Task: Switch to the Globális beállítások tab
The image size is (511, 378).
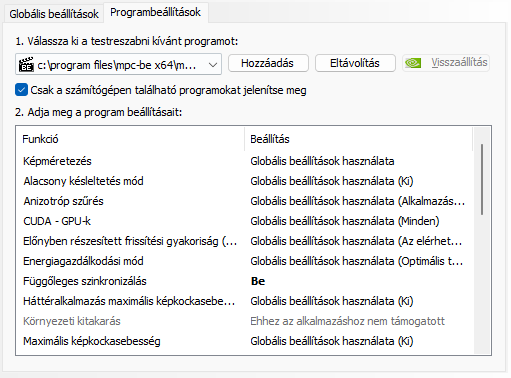Action: point(54,14)
